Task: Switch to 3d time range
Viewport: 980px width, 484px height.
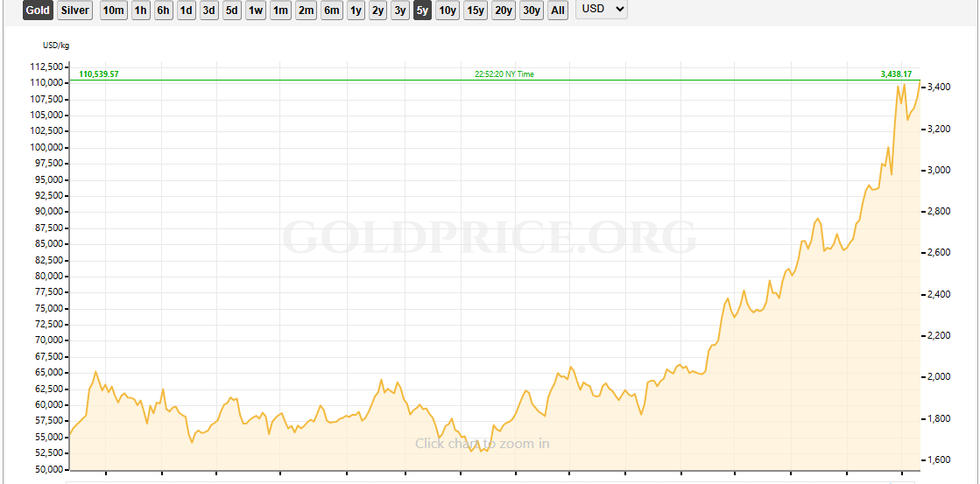Action: 208,11
